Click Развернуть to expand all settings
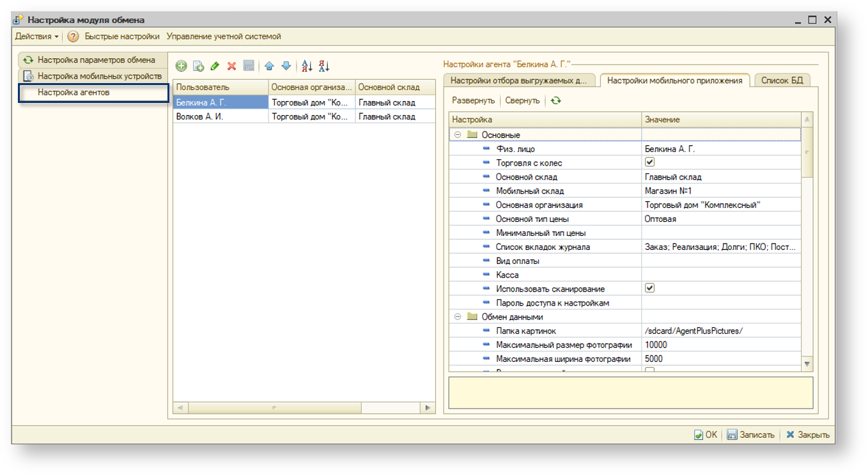Screen dimensions: 868x475 pos(474,100)
